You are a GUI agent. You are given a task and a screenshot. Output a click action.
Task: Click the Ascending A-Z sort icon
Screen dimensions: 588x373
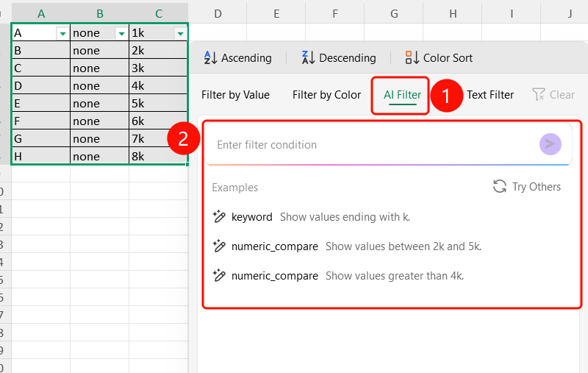[x=210, y=58]
